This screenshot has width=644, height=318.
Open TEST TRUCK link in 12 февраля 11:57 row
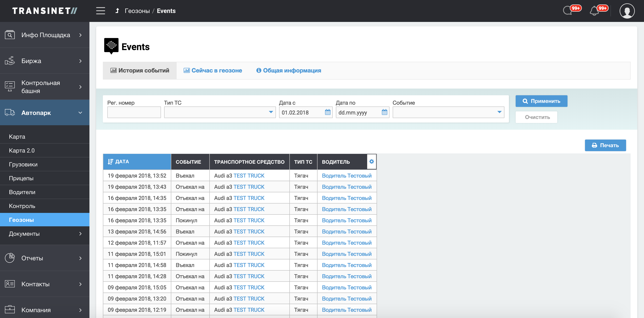coord(249,243)
